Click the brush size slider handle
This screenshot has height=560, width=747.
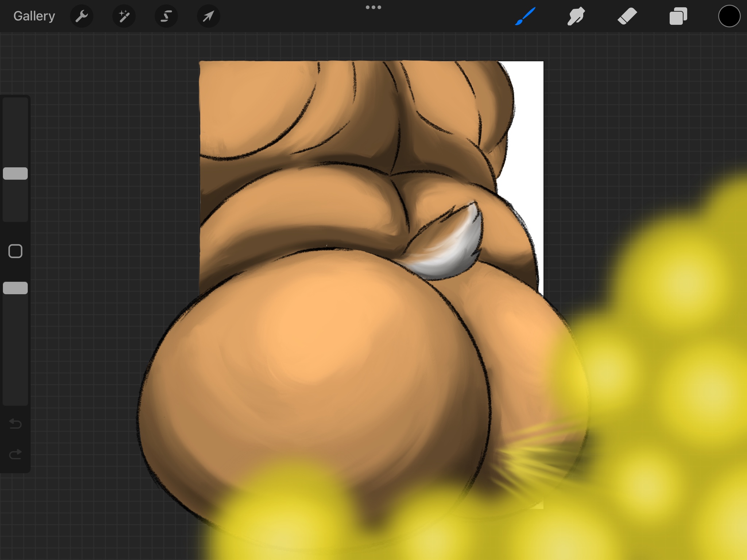coord(15,174)
